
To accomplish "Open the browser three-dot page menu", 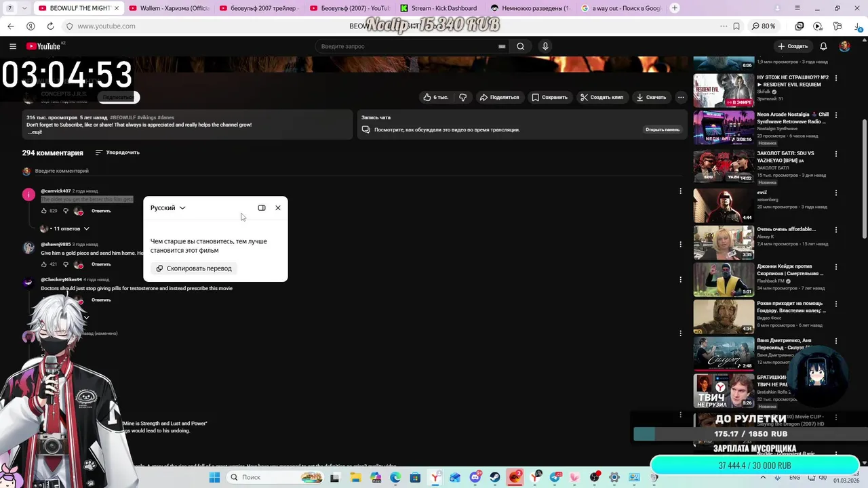I will click(x=724, y=26).
